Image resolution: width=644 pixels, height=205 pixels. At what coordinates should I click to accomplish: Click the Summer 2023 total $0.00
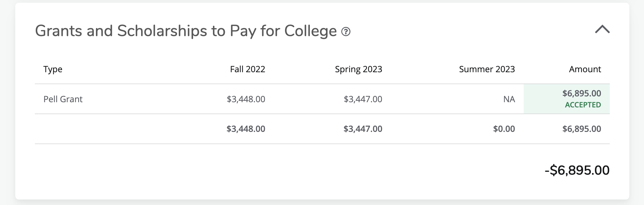[504, 129]
